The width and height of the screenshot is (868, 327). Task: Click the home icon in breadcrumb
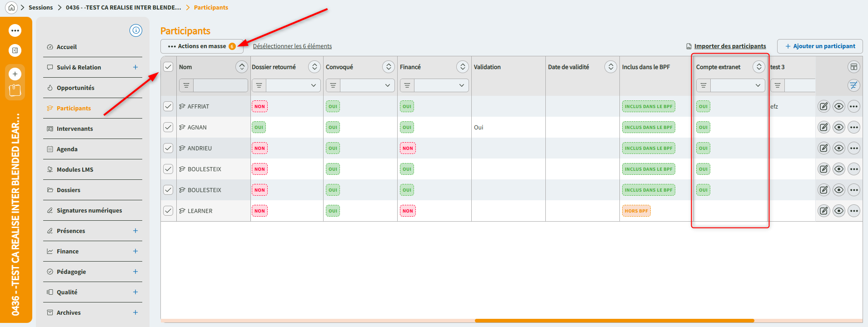(x=11, y=7)
